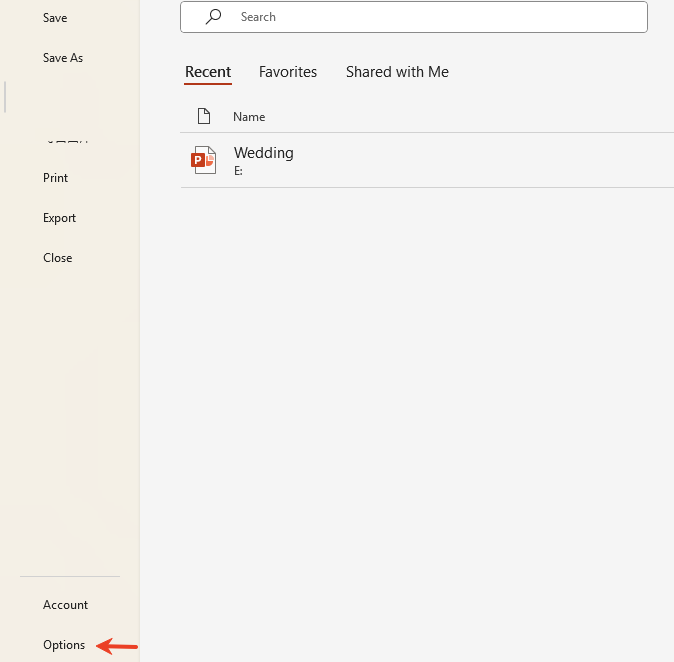Open Account settings page
Image resolution: width=674 pixels, height=662 pixels.
click(65, 604)
